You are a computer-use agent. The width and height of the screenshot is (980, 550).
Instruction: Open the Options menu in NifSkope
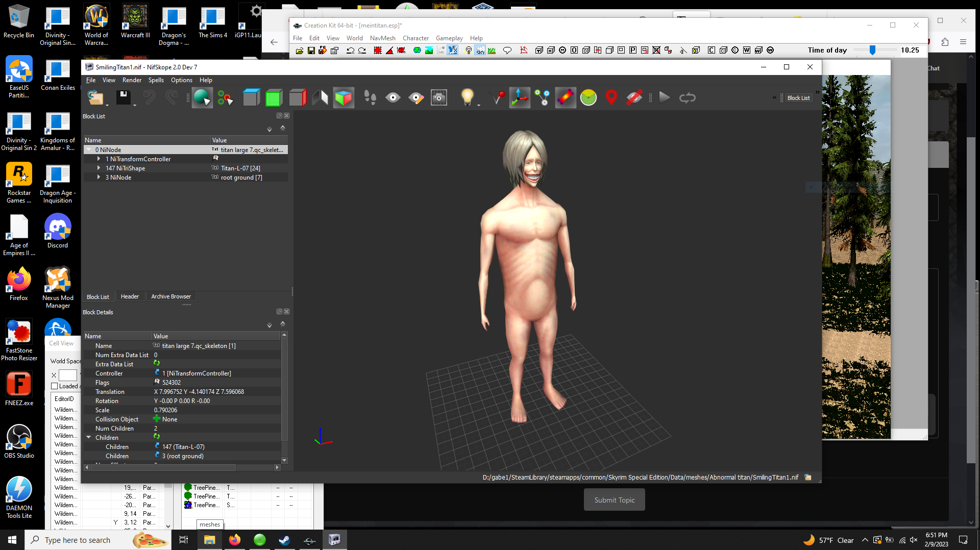tap(182, 80)
